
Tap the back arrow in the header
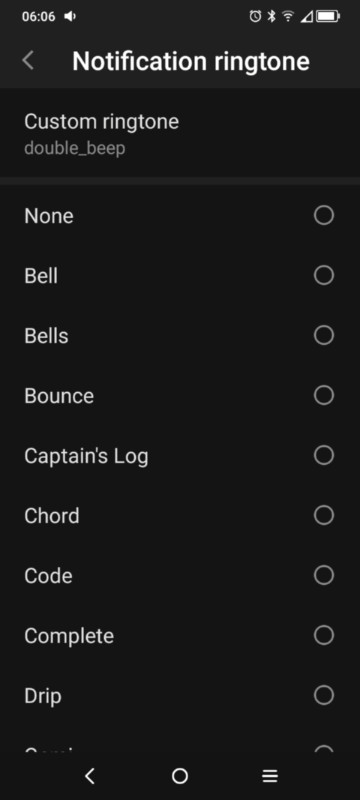pos(28,61)
